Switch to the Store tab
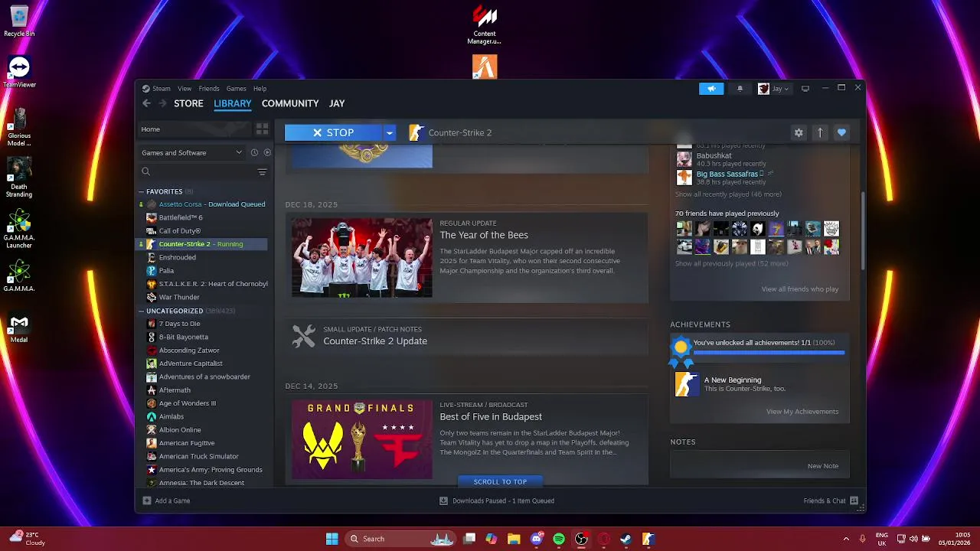The image size is (980, 551). coord(188,103)
